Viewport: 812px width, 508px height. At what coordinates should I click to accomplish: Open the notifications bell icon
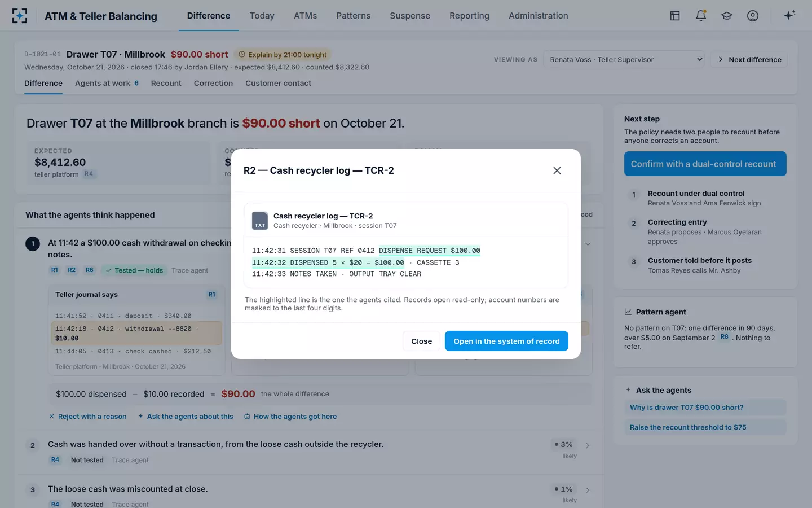click(701, 16)
